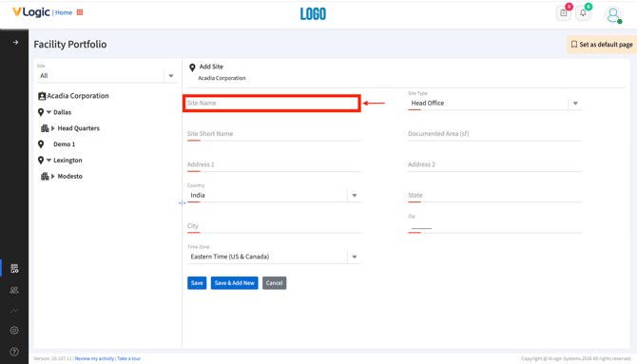
Task: Open the help question mark icon
Action: click(x=14, y=352)
